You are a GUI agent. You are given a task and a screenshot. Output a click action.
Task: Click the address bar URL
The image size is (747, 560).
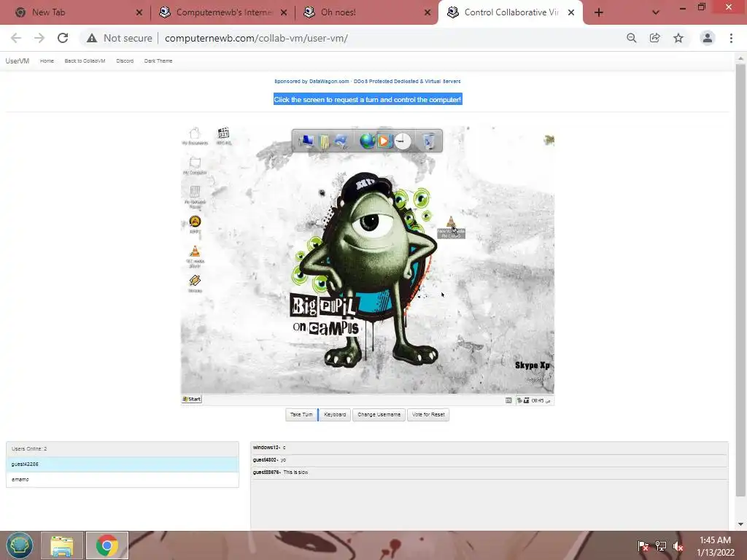(256, 38)
